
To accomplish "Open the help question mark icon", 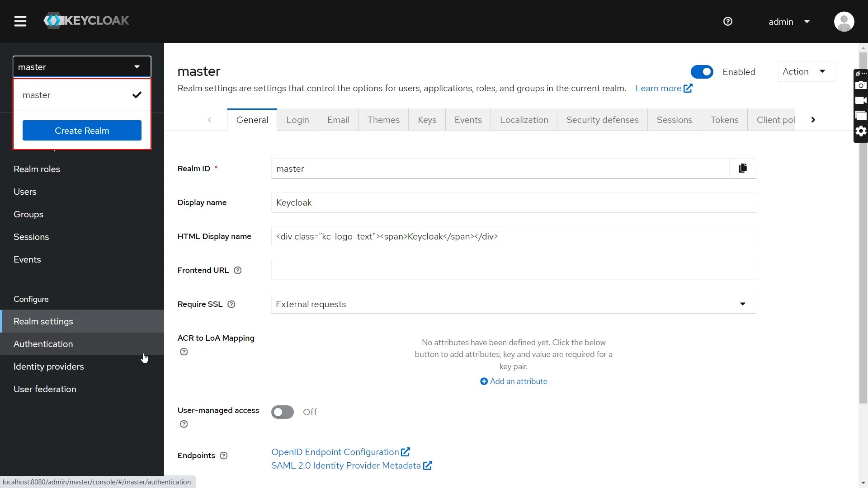I will [x=728, y=21].
